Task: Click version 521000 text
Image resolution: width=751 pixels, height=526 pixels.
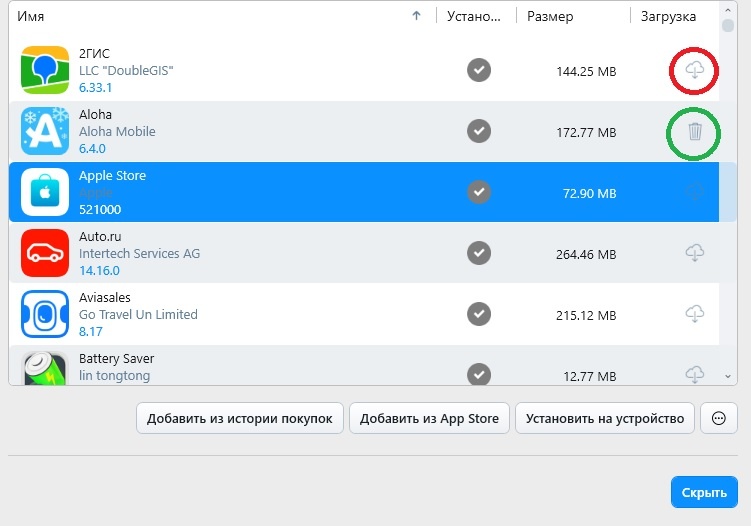Action: tap(100, 209)
